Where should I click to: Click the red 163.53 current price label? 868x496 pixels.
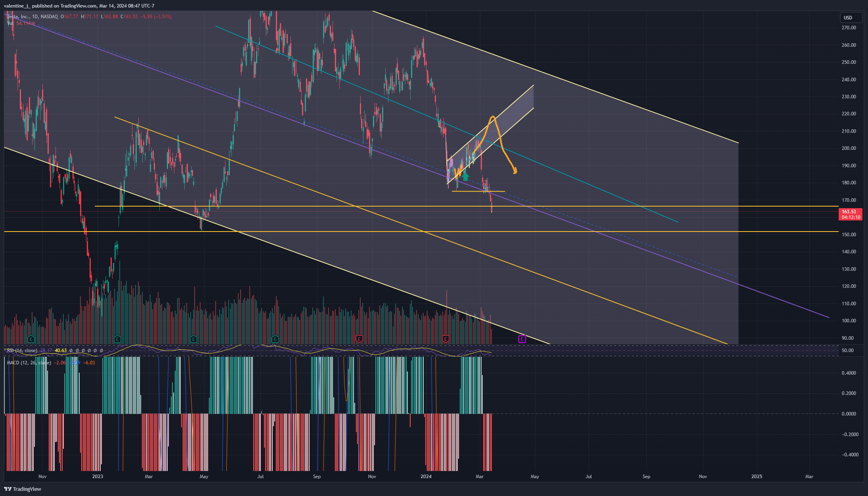851,214
